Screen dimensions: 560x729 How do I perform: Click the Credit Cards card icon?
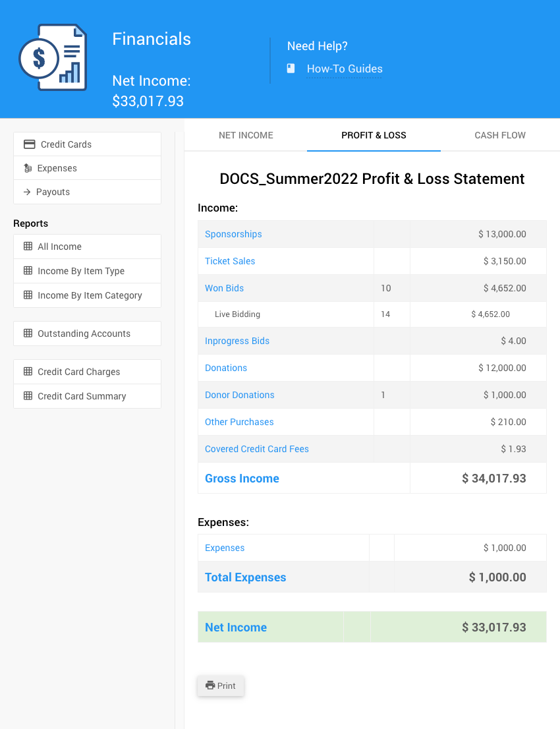pyautogui.click(x=29, y=144)
